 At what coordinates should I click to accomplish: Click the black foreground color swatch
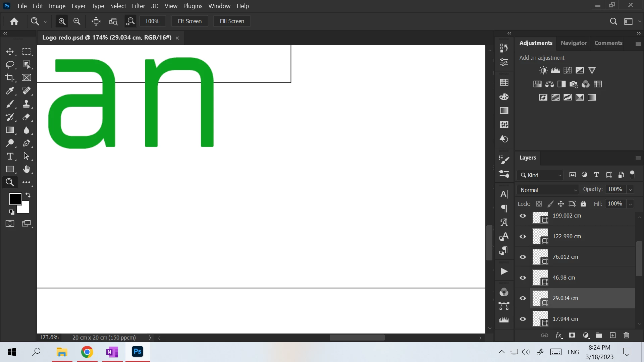15,199
